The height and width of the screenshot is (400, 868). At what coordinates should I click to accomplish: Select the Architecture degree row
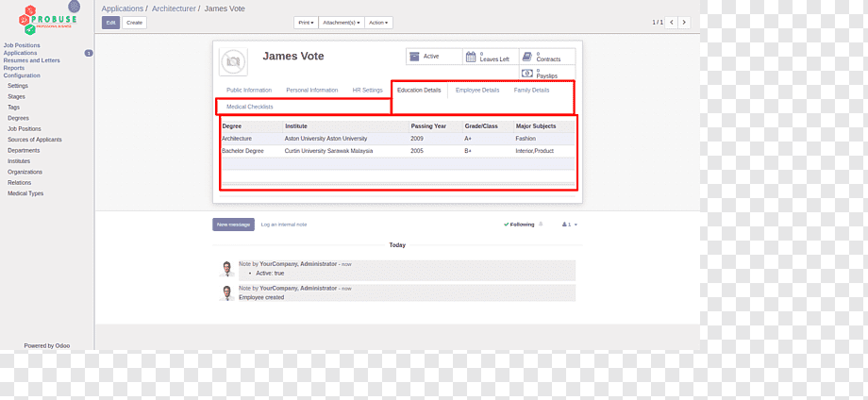click(x=397, y=139)
